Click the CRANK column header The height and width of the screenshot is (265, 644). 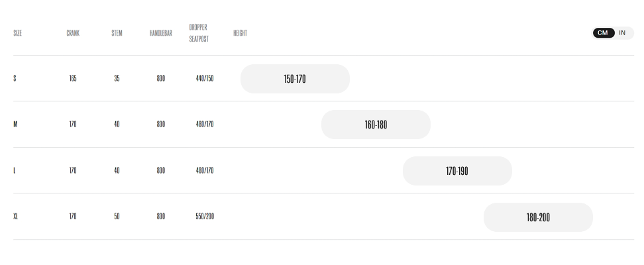tap(73, 33)
